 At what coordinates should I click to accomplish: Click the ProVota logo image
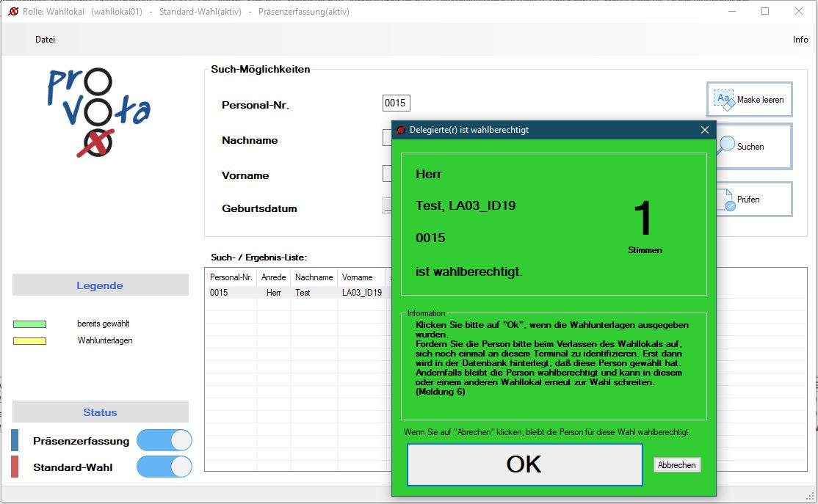(99, 112)
